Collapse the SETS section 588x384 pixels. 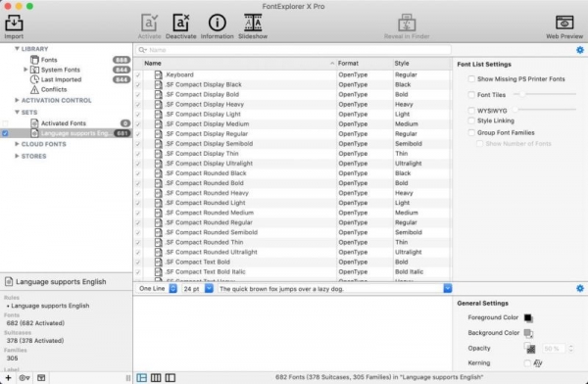[x=17, y=112]
